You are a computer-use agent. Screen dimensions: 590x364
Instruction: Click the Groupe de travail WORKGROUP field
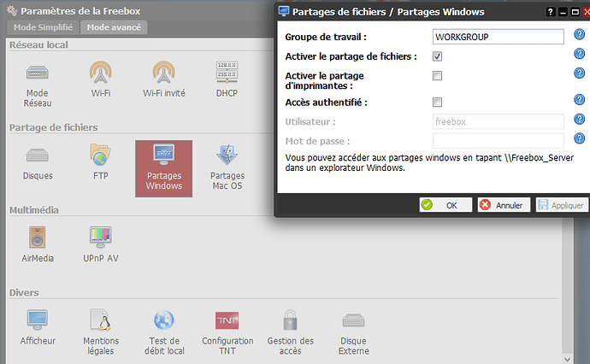coord(499,37)
